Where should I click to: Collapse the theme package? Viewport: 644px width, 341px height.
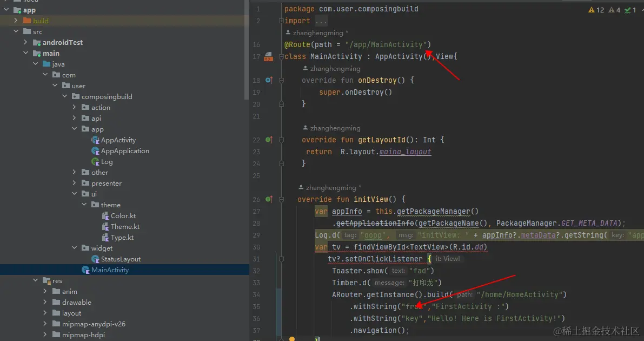[x=84, y=205]
